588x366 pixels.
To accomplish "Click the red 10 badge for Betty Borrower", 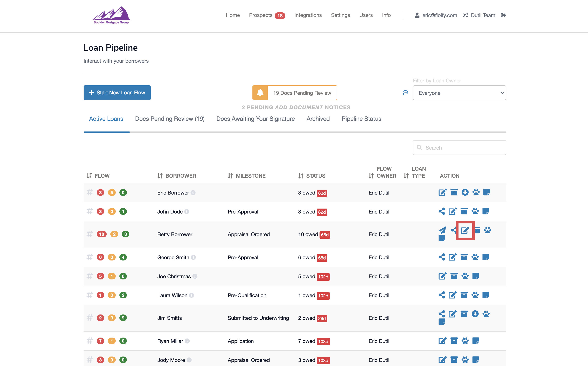I will 101,234.
